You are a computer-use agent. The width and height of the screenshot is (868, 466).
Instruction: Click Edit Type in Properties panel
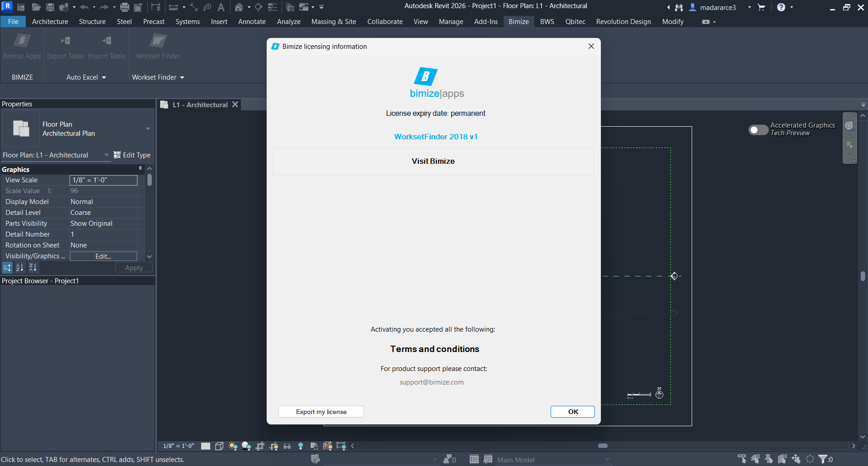tap(132, 155)
